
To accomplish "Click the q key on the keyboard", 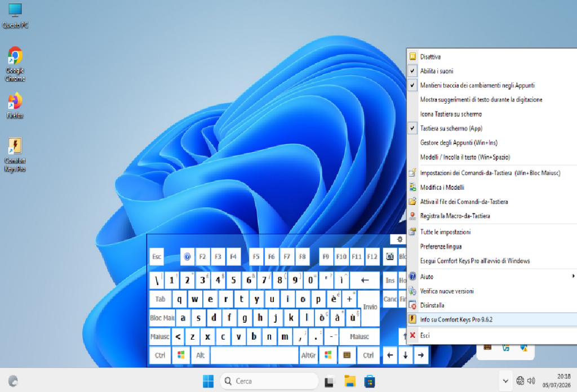I will [179, 299].
